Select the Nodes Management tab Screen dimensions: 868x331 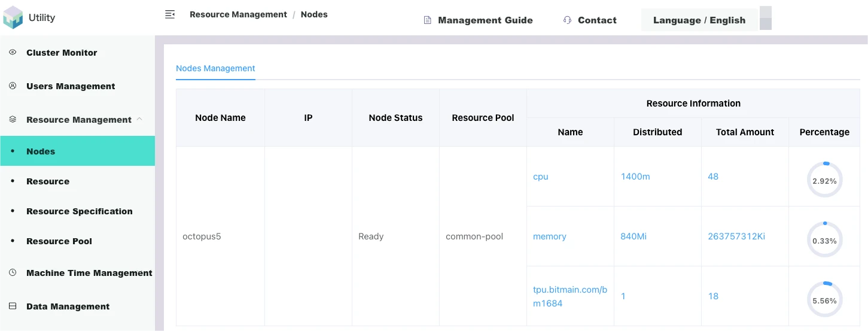(215, 68)
